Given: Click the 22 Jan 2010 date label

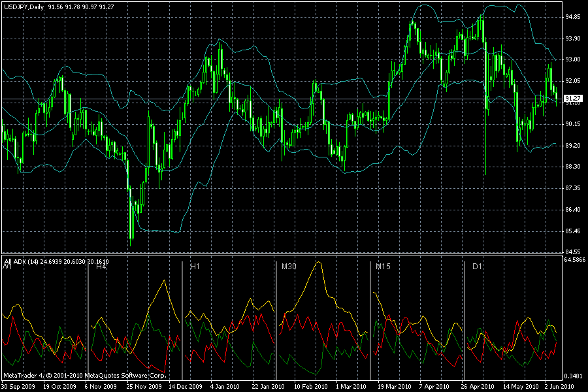Looking at the screenshot, I should 268,386.
